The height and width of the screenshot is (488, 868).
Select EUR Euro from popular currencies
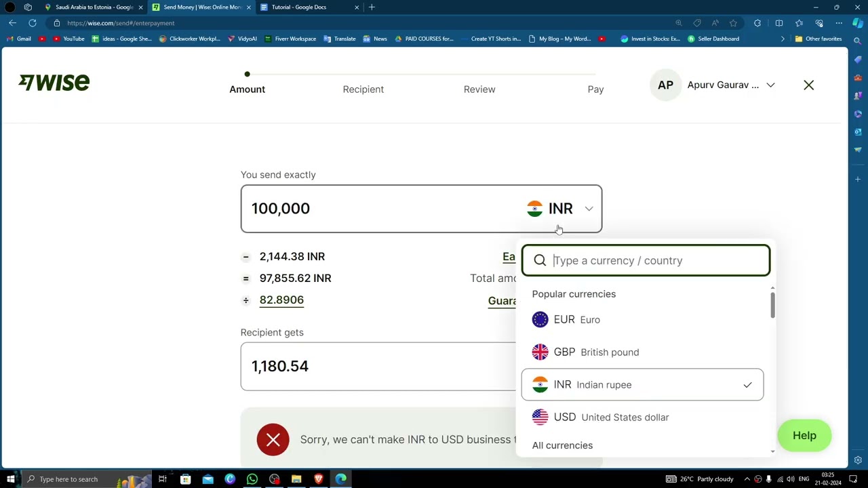tap(642, 319)
